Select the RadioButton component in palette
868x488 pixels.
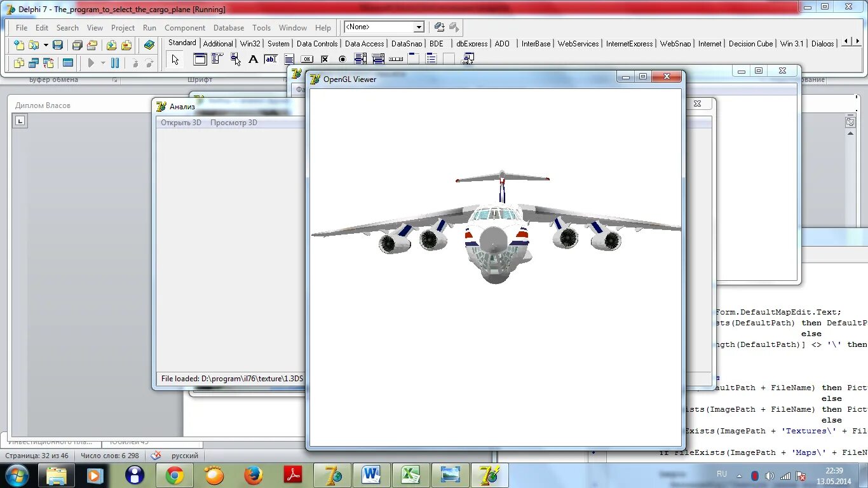click(342, 59)
